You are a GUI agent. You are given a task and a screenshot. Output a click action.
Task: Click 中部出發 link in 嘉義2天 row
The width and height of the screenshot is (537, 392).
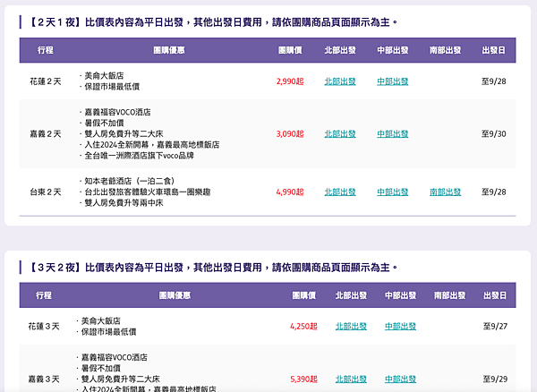point(393,134)
